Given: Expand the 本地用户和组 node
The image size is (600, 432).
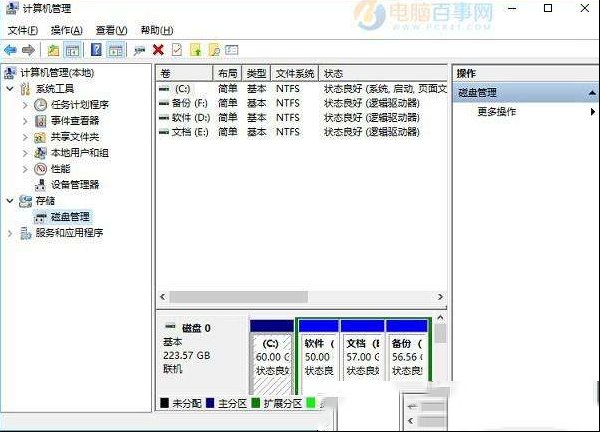Looking at the screenshot, I should [25, 153].
